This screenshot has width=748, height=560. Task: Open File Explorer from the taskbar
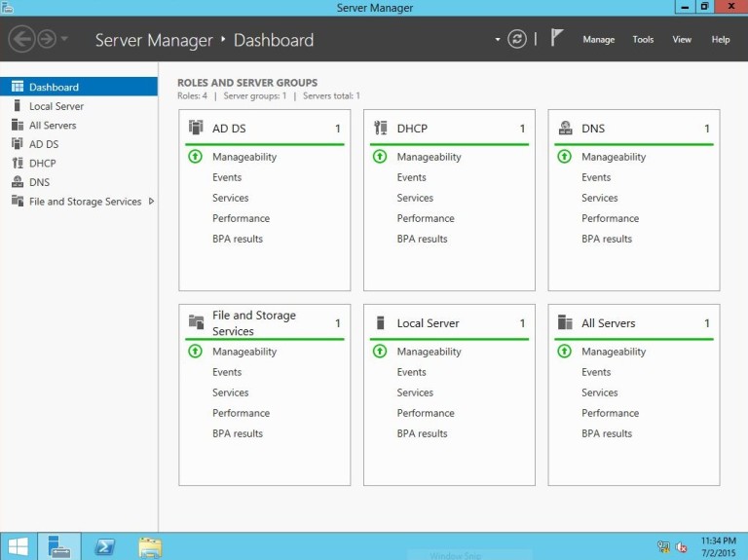pos(150,546)
